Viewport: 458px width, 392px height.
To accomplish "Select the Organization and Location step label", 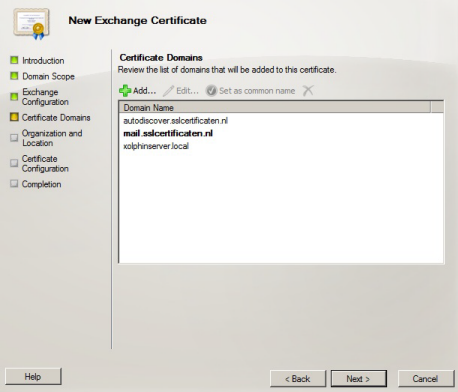I will (52, 138).
